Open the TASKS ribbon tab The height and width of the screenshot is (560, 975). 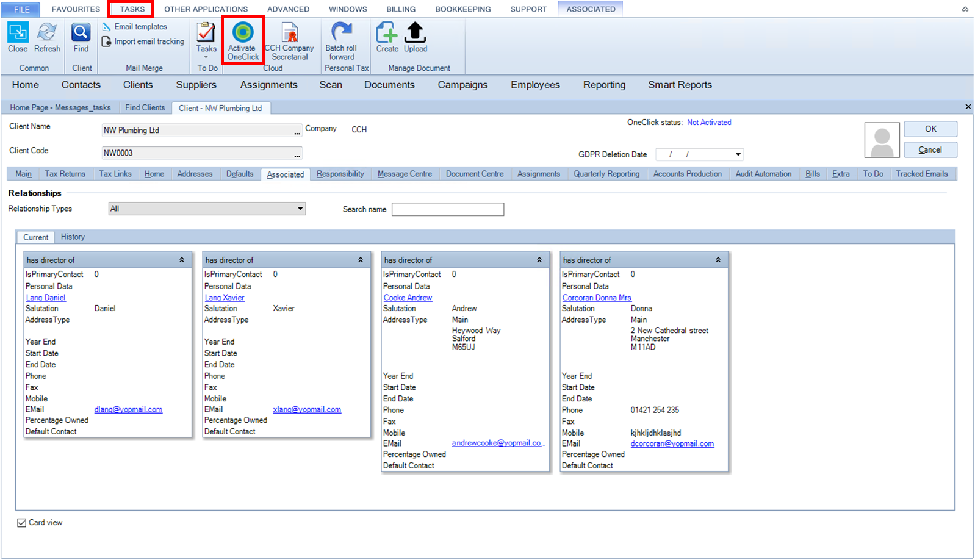132,9
